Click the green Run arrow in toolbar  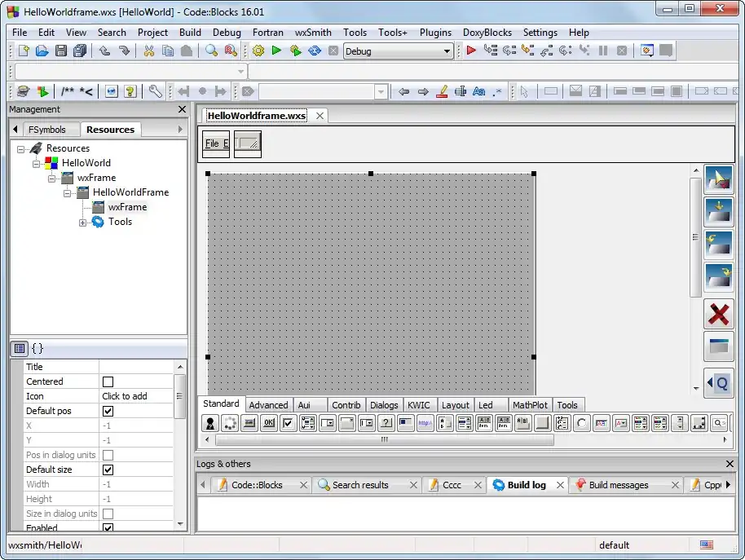[276, 51]
